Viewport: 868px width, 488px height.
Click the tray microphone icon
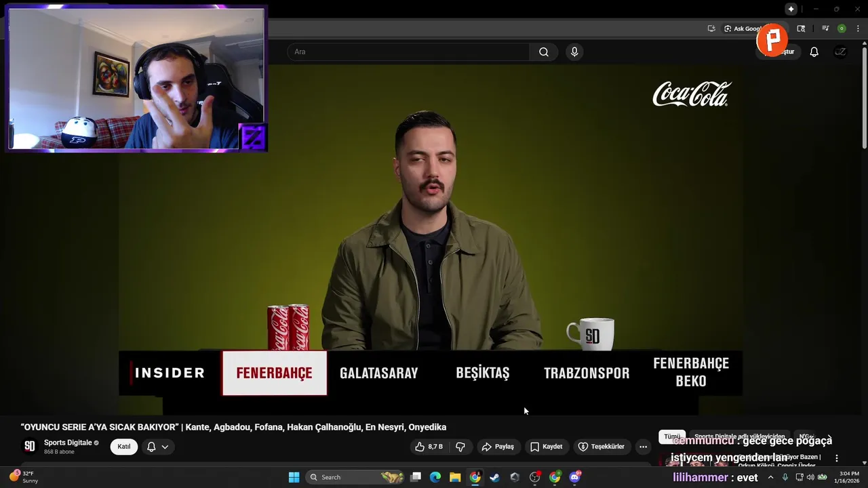785,477
